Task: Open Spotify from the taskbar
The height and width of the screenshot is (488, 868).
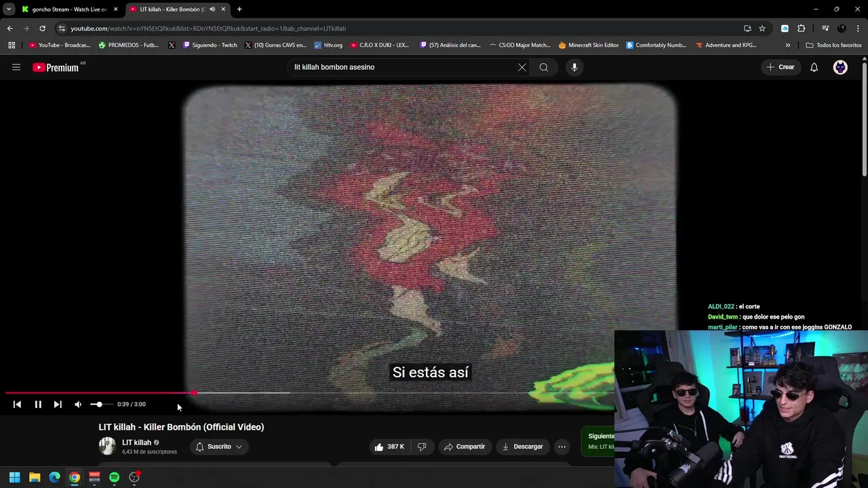Action: (x=114, y=477)
